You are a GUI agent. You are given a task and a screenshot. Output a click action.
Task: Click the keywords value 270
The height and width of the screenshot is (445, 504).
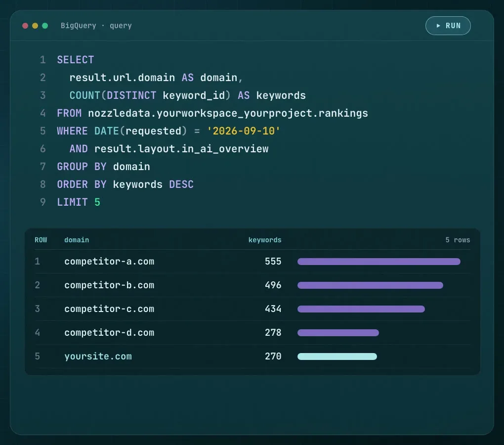click(273, 356)
